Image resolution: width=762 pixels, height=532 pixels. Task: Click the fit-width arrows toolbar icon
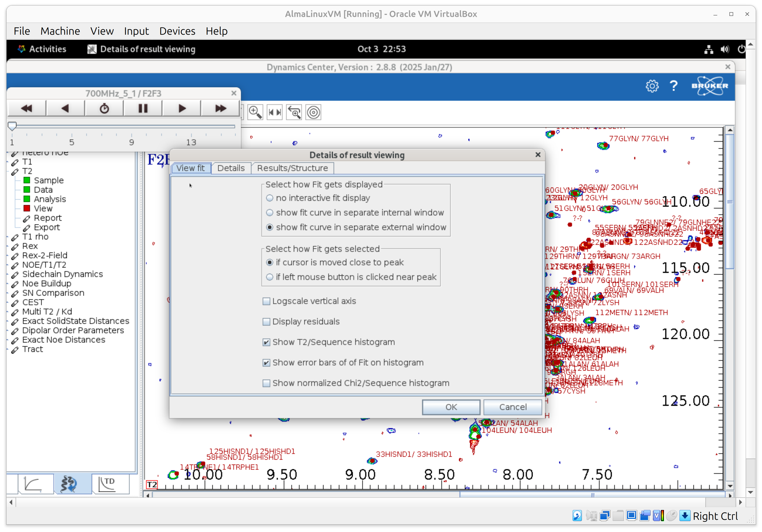(x=274, y=112)
